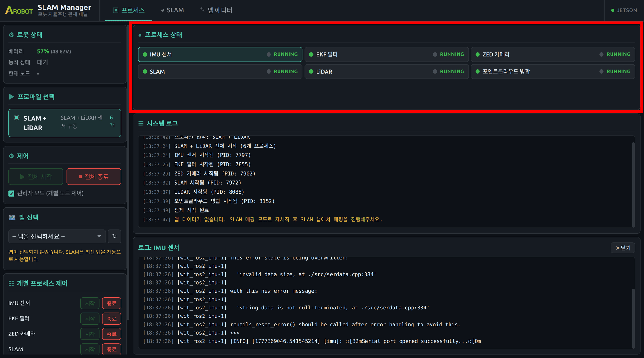Click the 맵 선택 map icon

pos(12,217)
